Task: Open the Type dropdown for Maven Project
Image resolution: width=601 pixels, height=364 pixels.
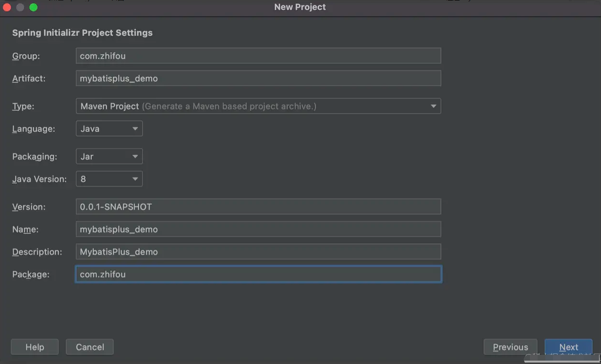Action: 258,106
